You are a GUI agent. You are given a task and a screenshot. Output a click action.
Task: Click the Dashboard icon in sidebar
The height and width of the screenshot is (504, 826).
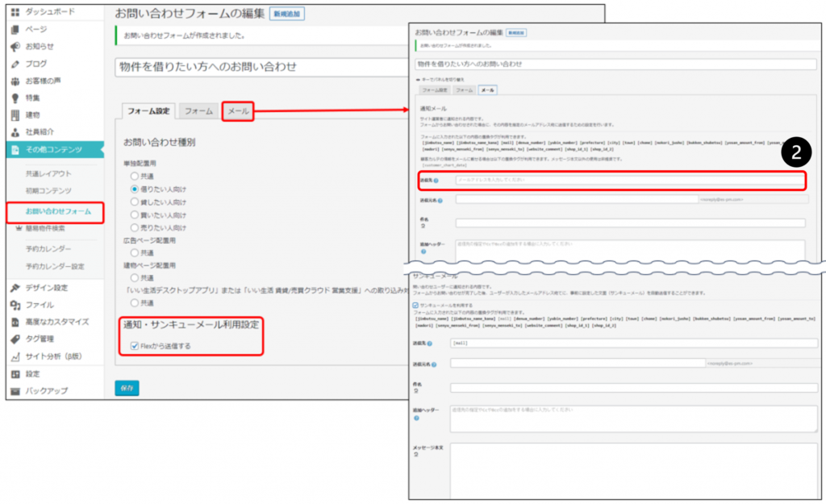(x=15, y=12)
